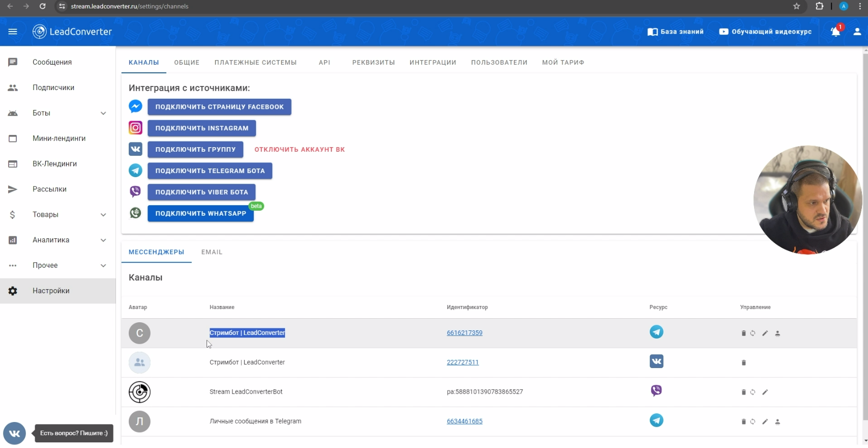
Task: Click VK resource icon for 222727511
Action: pos(656,361)
